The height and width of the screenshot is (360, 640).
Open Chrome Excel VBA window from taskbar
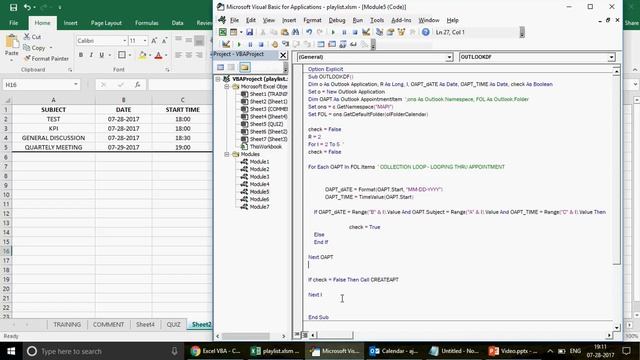click(216, 351)
